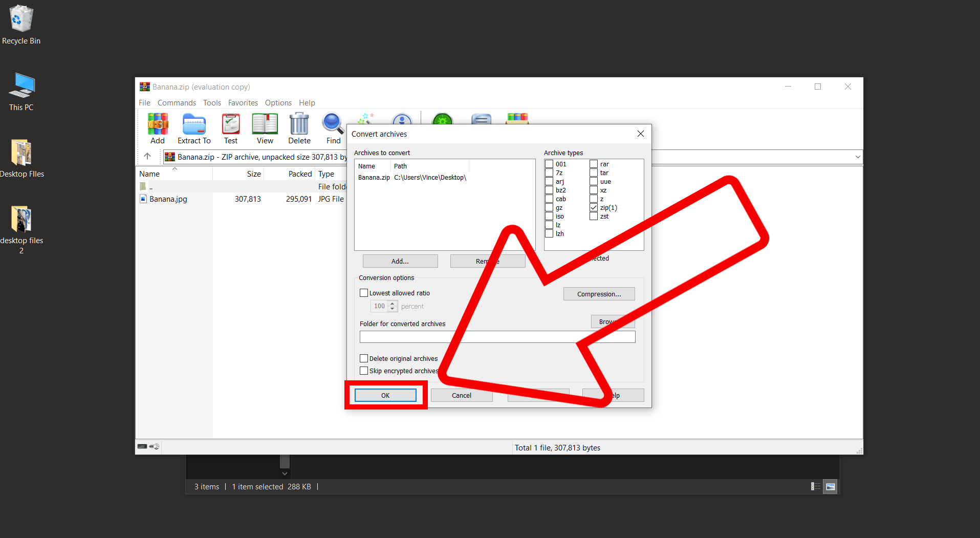The image size is (980, 538).
Task: Click the Delete toolbar icon
Action: 298,124
